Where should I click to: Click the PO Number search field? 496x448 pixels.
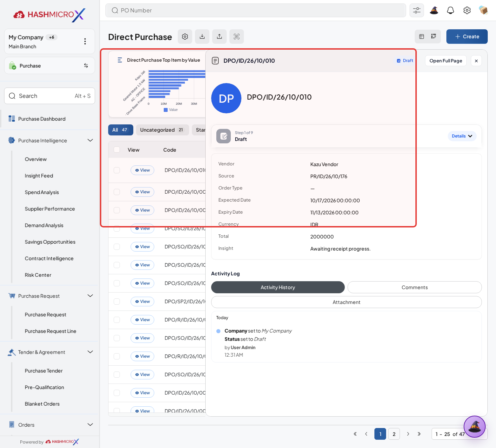[256, 10]
